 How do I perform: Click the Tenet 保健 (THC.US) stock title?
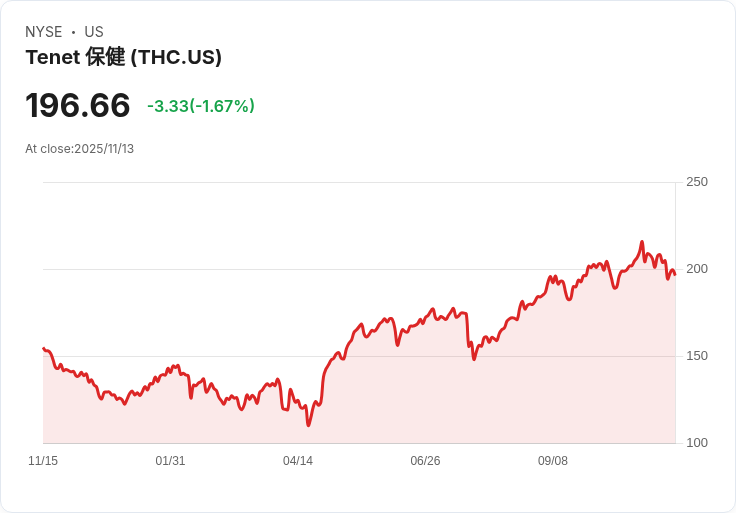[x=123, y=57]
